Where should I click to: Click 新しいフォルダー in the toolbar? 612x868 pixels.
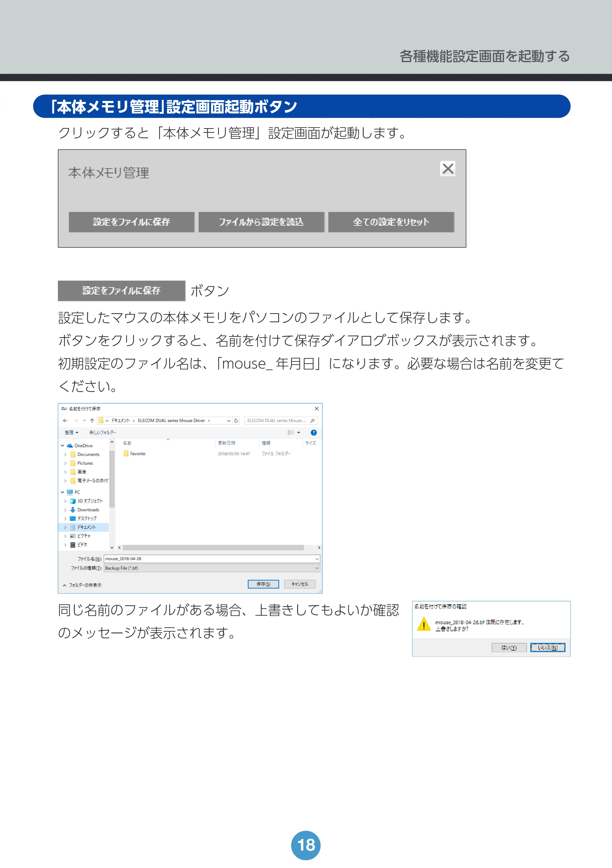(103, 432)
